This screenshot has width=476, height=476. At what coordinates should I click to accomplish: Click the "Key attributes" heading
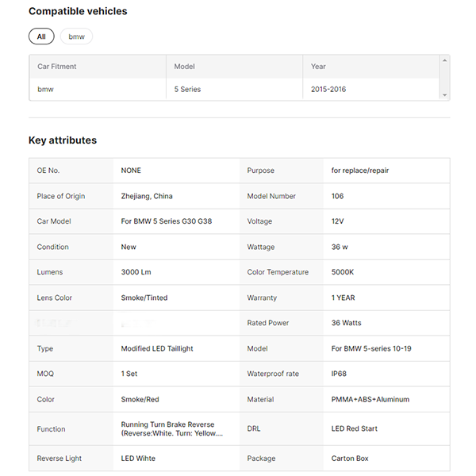[x=63, y=140]
